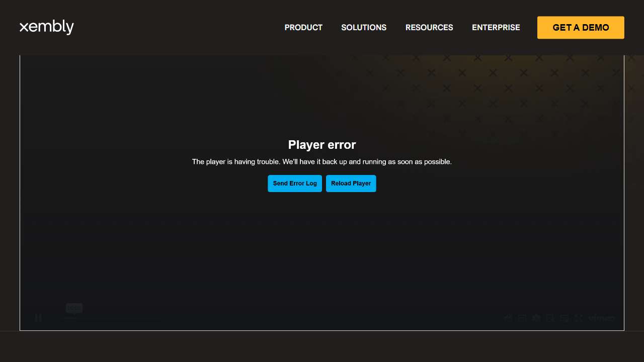Click the Vimeo logo in the player
644x362 pixels.
tap(602, 318)
